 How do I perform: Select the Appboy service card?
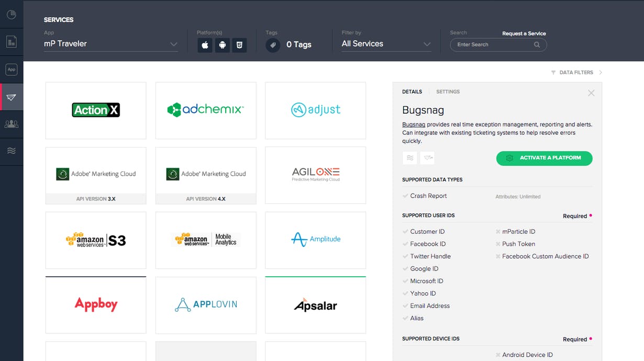point(96,305)
